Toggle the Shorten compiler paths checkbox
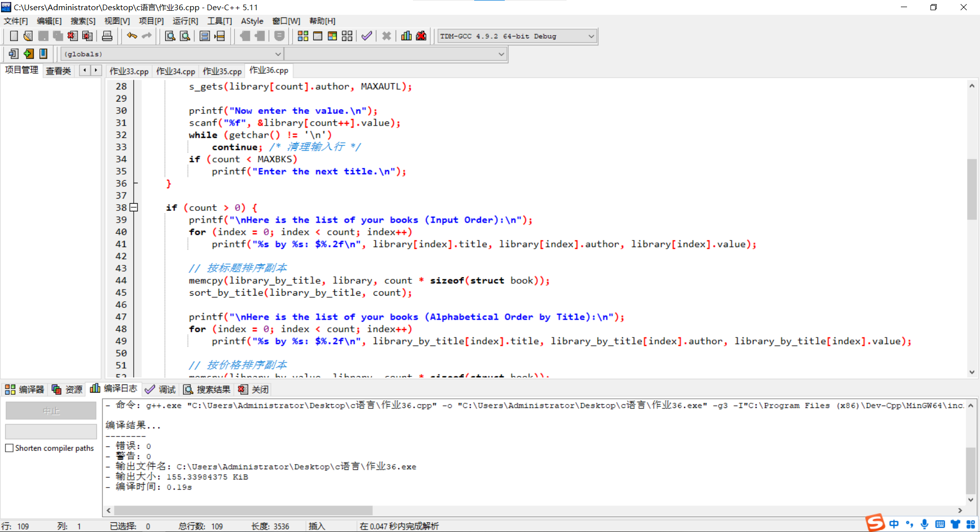 [x=9, y=448]
